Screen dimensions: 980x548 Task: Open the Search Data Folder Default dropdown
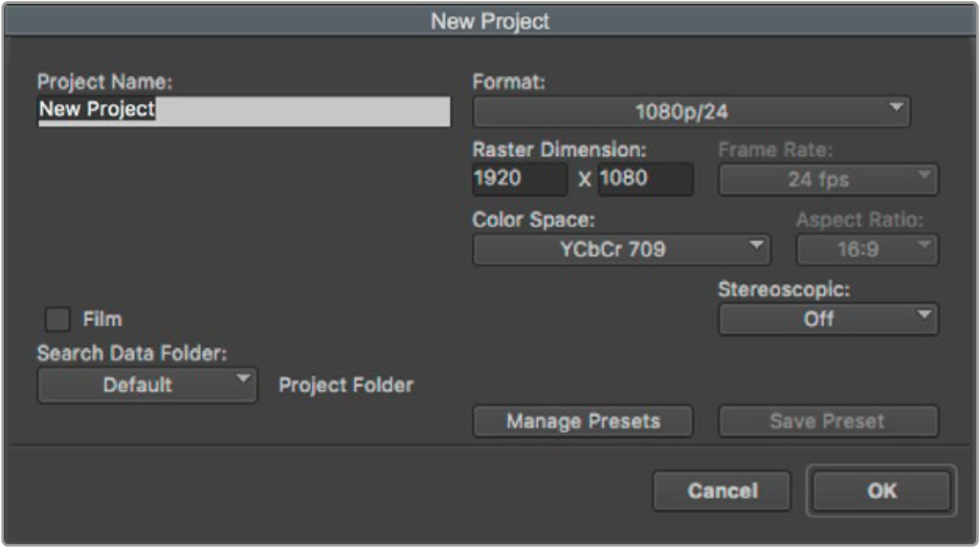(147, 384)
